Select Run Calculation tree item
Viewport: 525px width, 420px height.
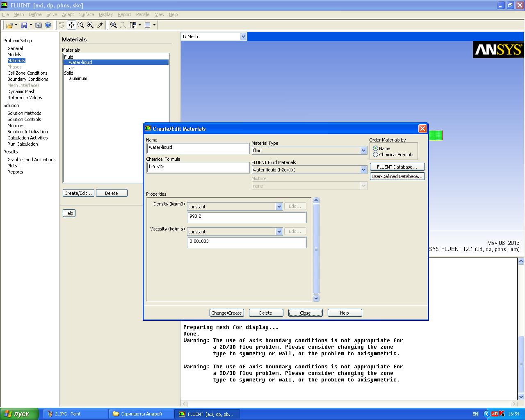click(23, 144)
